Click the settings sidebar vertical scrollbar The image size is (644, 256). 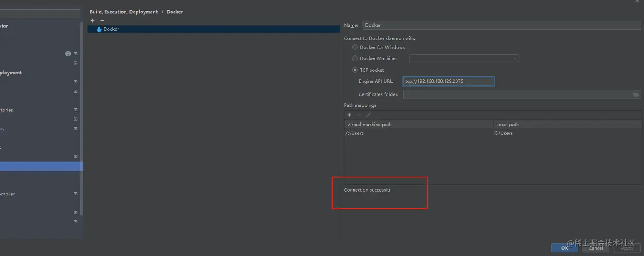pos(81,118)
